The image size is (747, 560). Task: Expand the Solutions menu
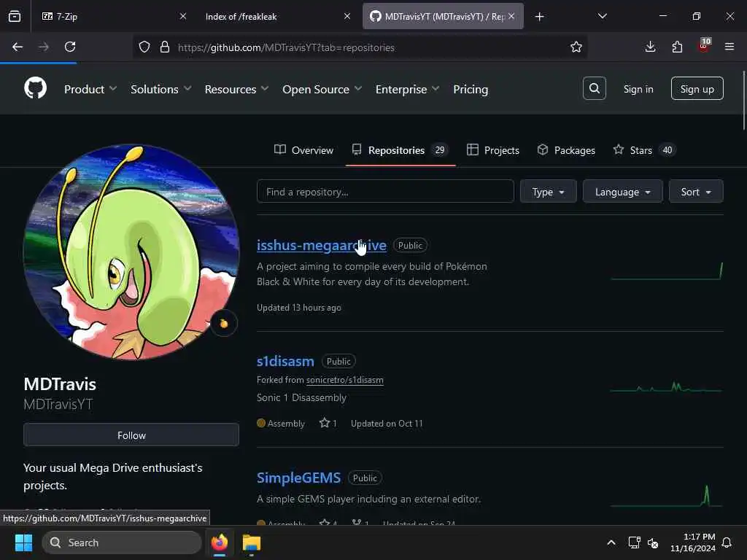pyautogui.click(x=161, y=89)
